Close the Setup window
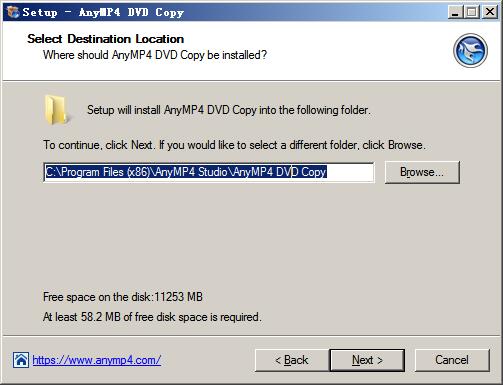 (489, 12)
